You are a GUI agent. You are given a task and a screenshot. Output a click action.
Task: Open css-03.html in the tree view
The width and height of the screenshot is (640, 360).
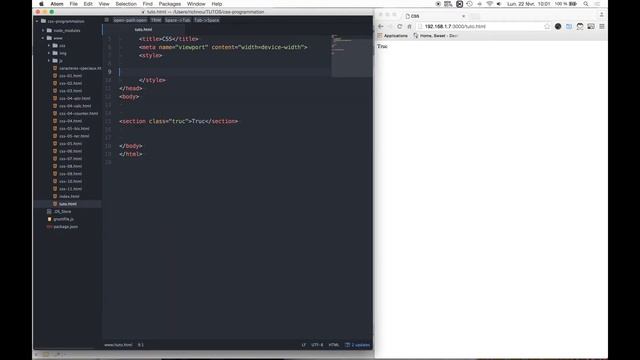pos(70,91)
